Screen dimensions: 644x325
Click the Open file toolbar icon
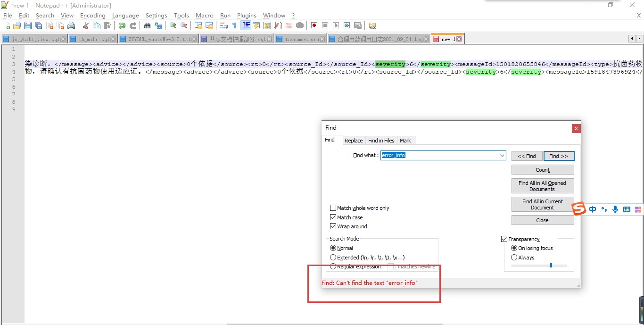[x=17, y=25]
